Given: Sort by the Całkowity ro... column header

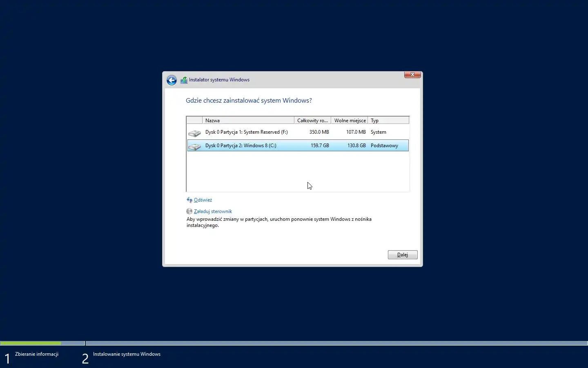Looking at the screenshot, I should tap(312, 120).
